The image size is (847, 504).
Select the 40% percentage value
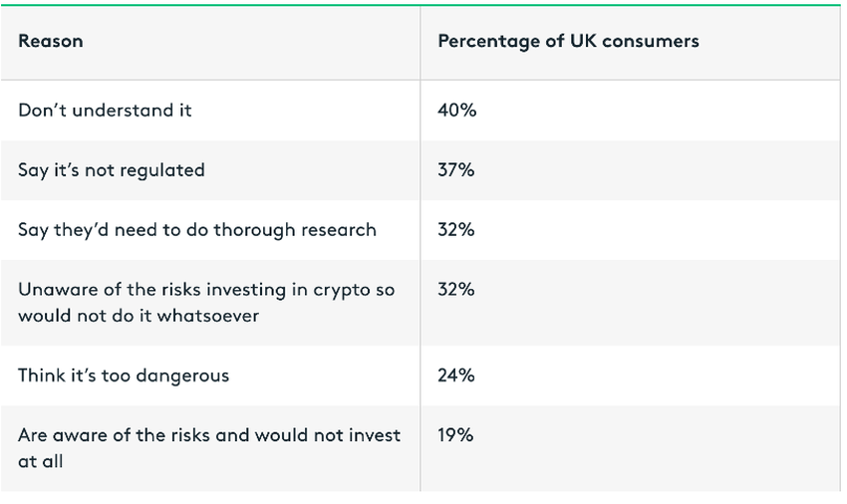pos(456,111)
